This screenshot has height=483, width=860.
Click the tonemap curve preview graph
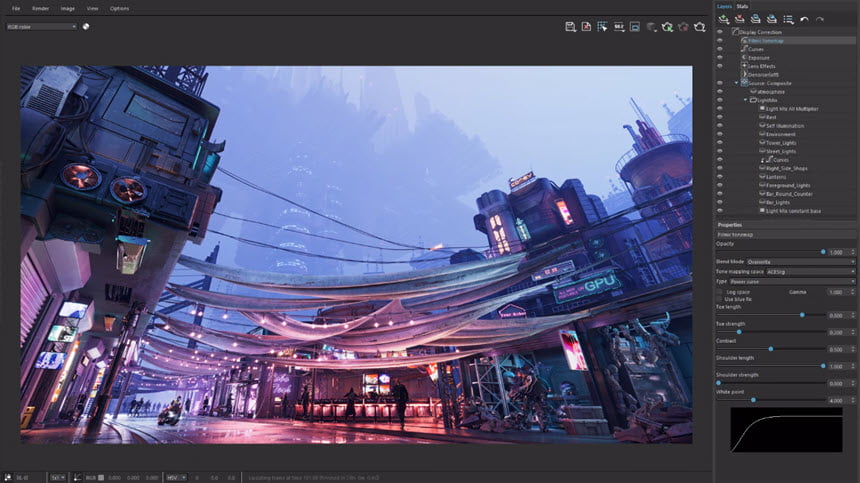[786, 430]
